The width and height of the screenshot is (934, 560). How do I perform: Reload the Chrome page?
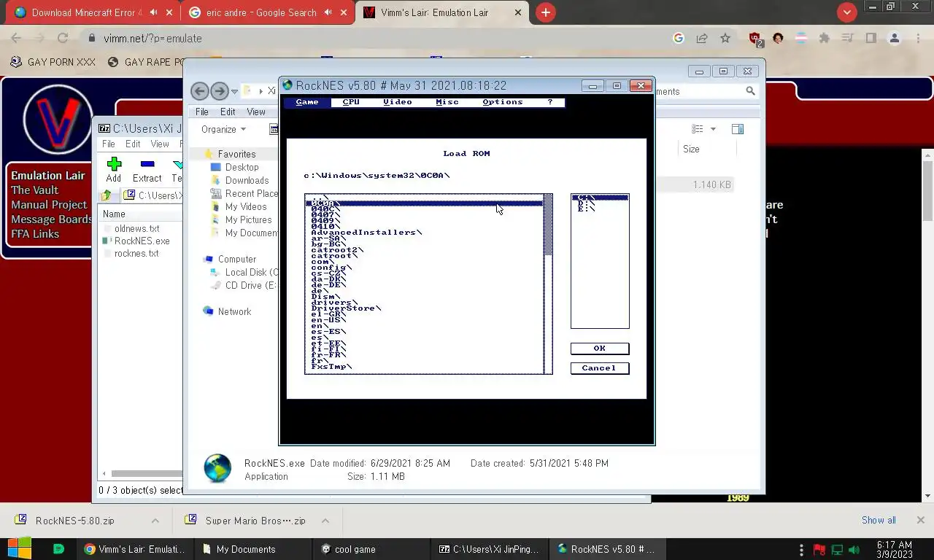(63, 39)
